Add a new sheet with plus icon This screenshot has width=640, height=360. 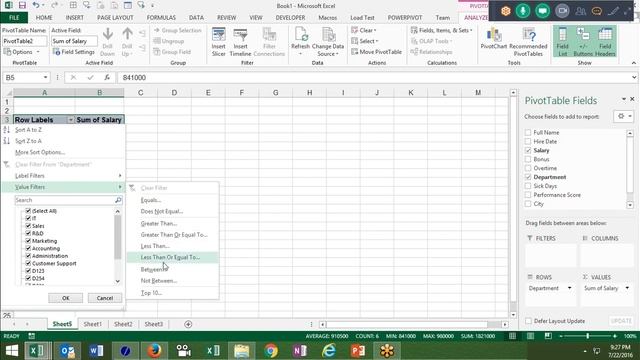pos(188,324)
